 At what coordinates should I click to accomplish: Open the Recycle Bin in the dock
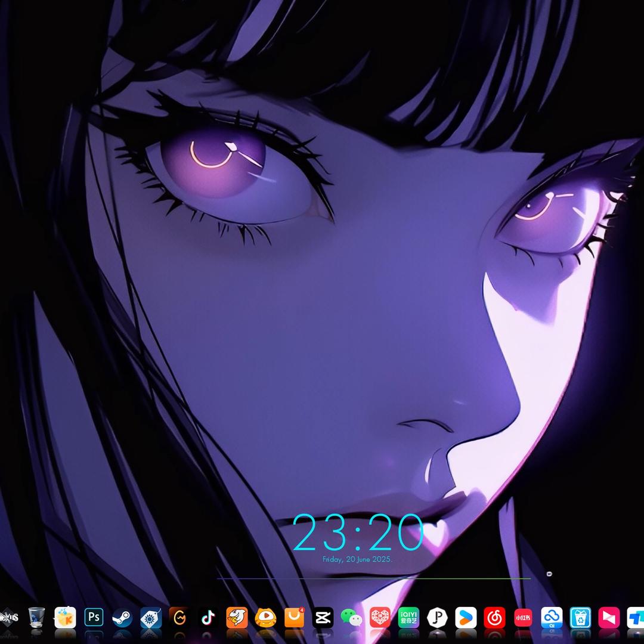coord(36,617)
